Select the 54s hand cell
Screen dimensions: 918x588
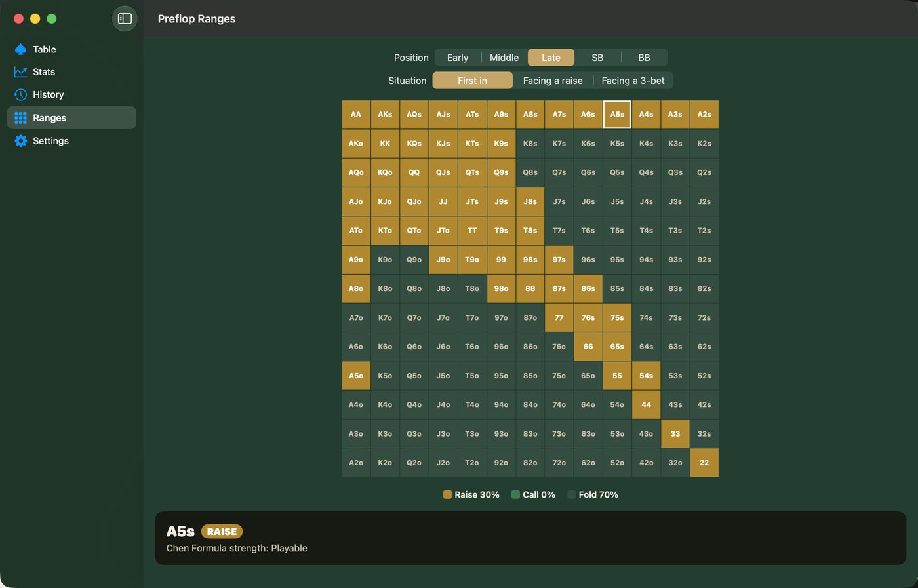(x=647, y=376)
